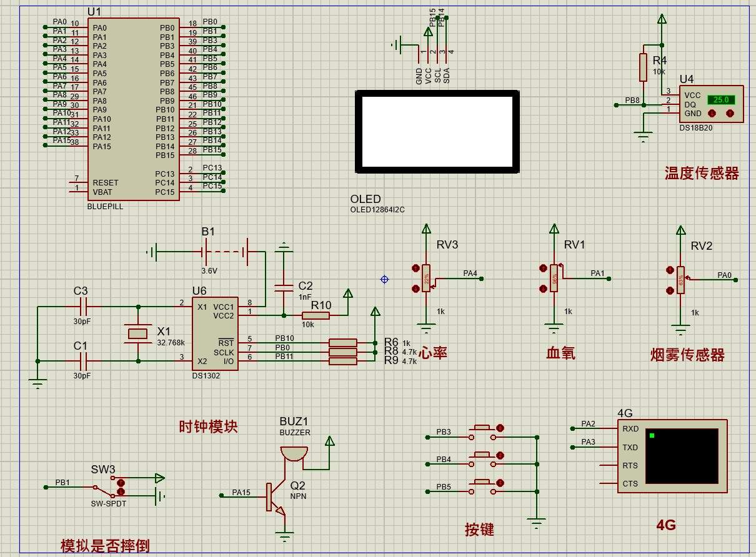Select the resistor on the PB10 RST line
Viewport: 756px width, 557px height.
[x=343, y=343]
